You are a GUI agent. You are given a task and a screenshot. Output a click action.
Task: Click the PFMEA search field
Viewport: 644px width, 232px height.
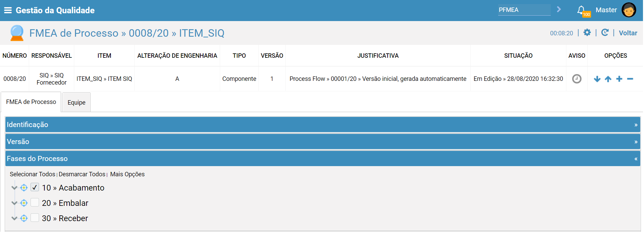coord(524,10)
